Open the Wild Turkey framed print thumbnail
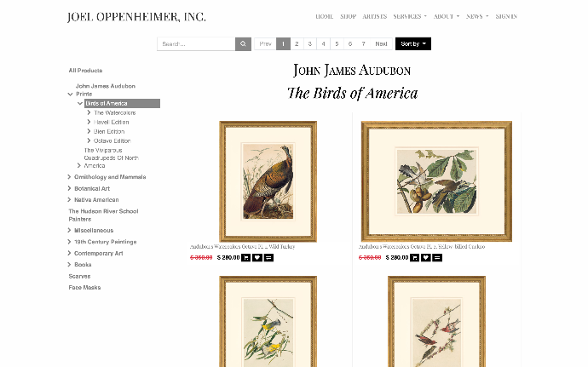Screen dimensions: 588x367 point(268,181)
